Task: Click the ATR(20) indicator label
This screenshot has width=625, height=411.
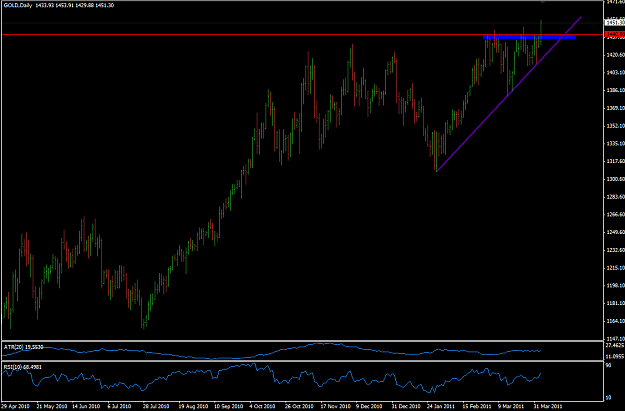Action: coord(23,347)
